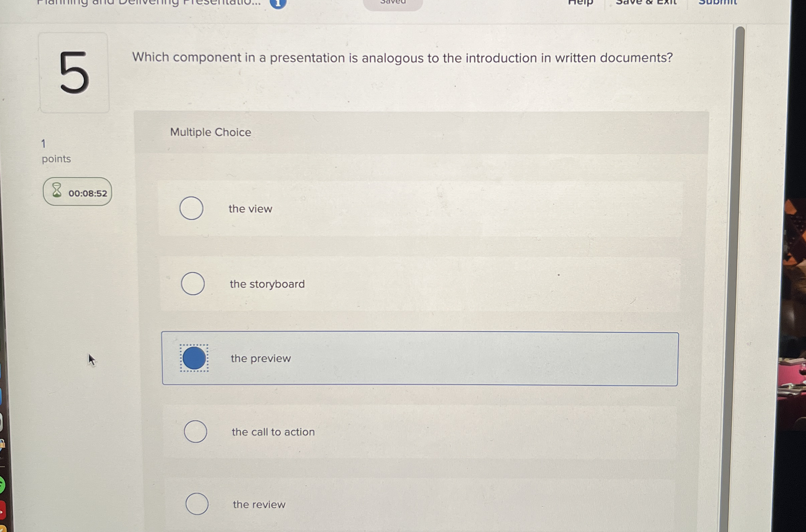Click the timer showing 00:08:52
806x532 pixels.
88,193
